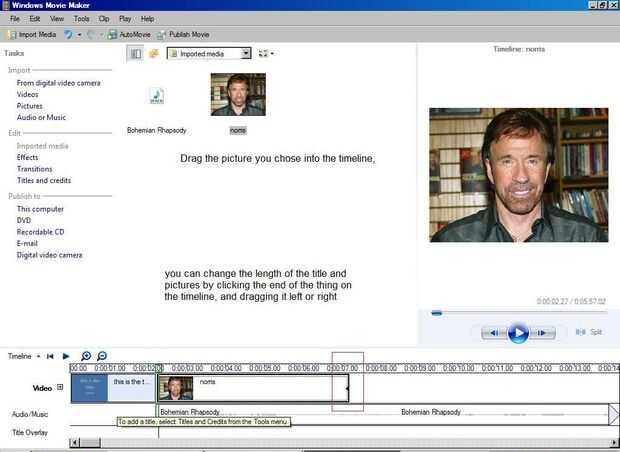Publish to Digital video camera
The width and height of the screenshot is (620, 452).
click(x=49, y=255)
